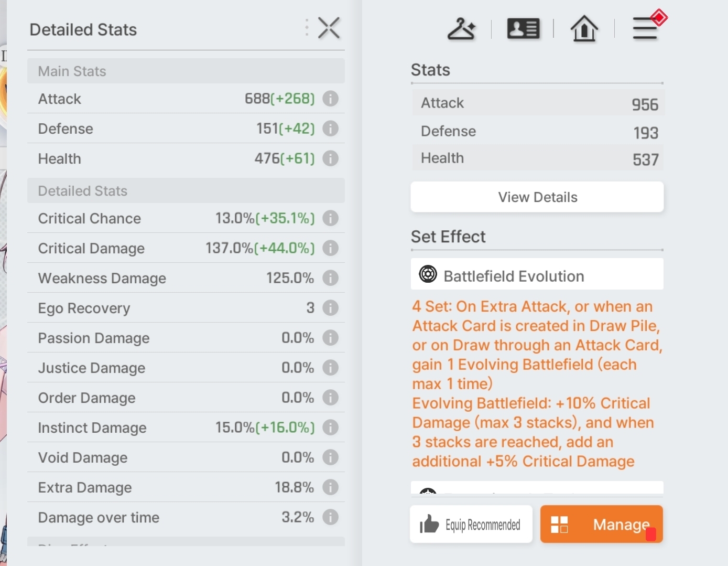Show info for Defense stat
728x566 pixels.
tap(330, 129)
